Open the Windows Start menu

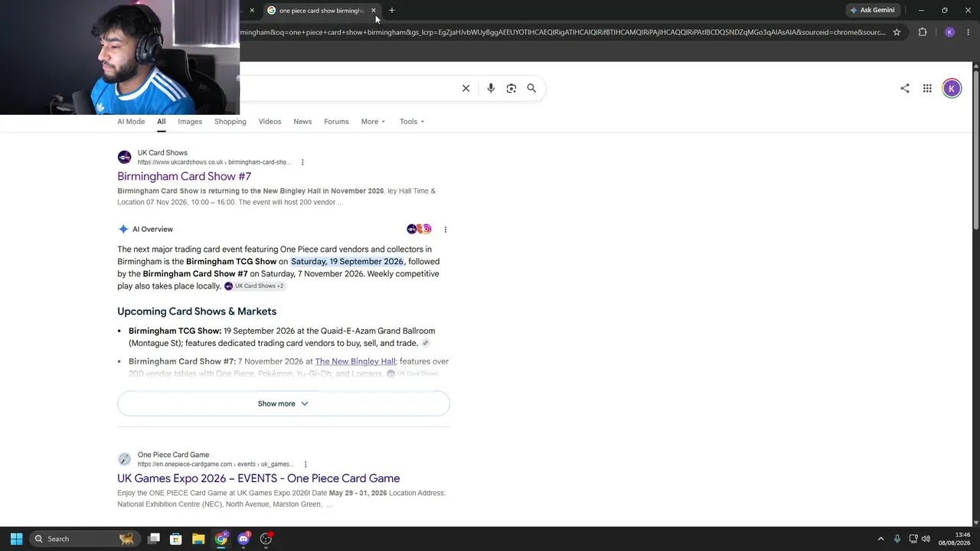coord(16,539)
